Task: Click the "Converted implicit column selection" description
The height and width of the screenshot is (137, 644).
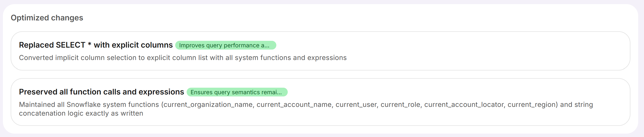Action: point(183,58)
